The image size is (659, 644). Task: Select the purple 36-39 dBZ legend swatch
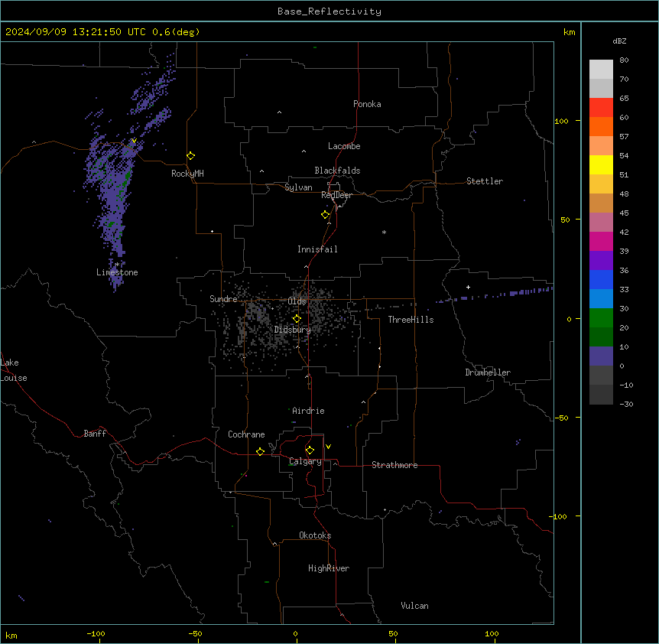tap(601, 261)
